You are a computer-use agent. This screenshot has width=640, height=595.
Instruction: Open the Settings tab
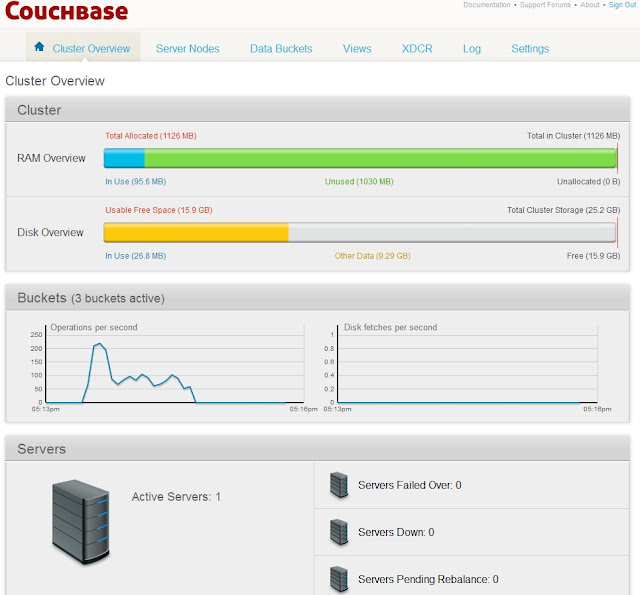coord(530,49)
